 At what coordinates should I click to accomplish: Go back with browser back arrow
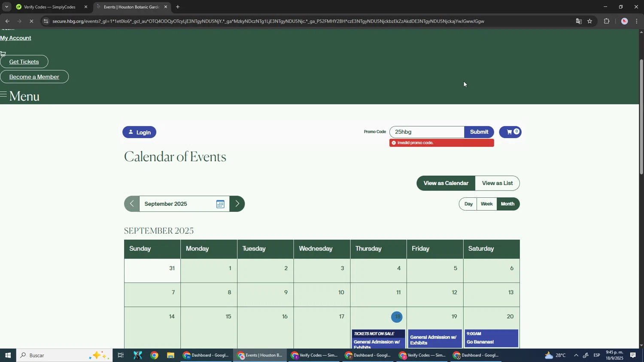7,21
